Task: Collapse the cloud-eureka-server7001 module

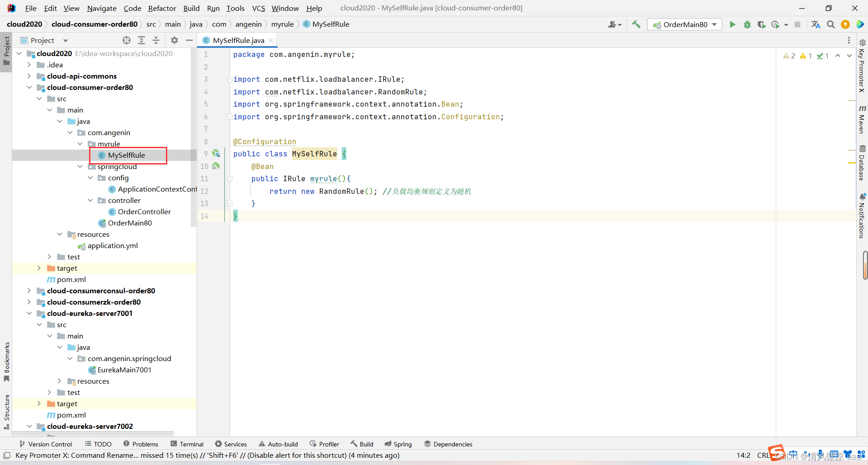Action: [x=29, y=313]
